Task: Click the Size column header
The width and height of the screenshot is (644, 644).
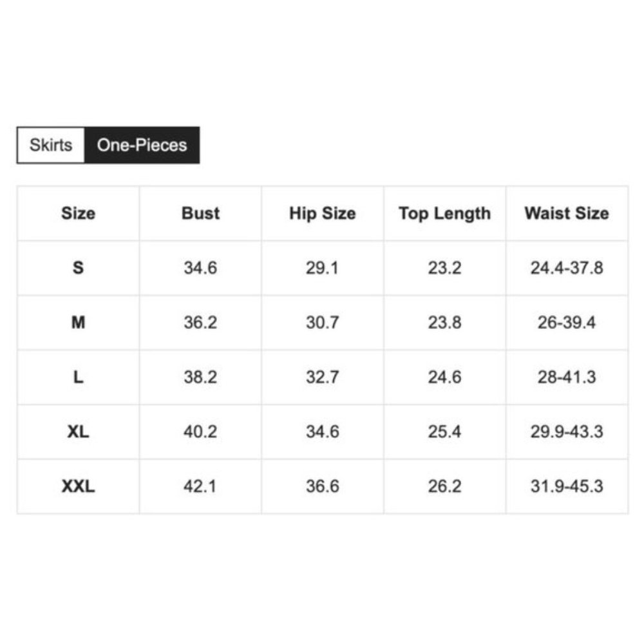Action: (x=78, y=213)
